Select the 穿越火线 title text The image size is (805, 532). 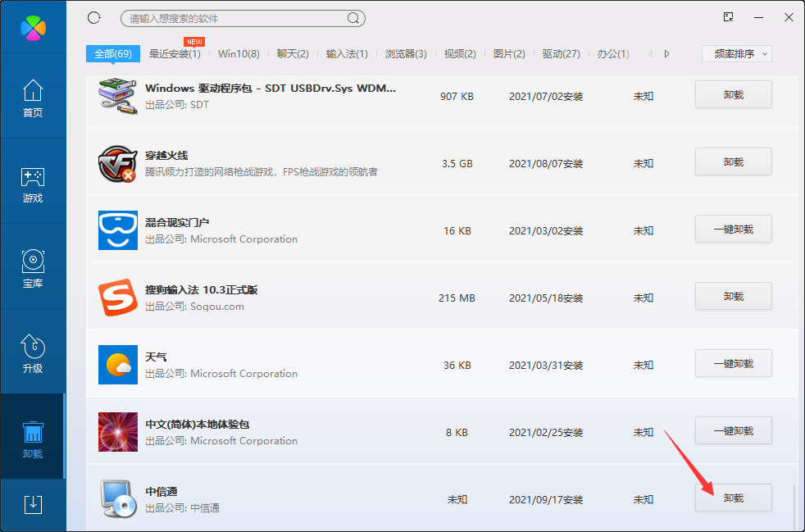coord(166,155)
